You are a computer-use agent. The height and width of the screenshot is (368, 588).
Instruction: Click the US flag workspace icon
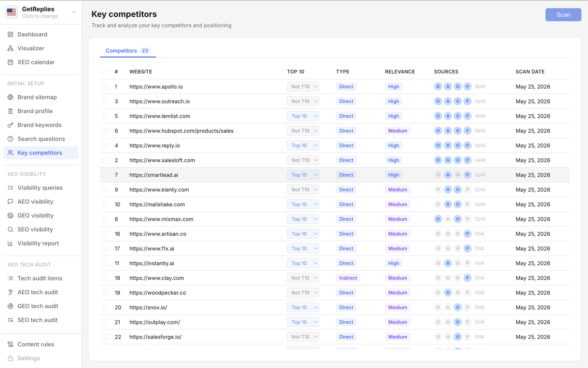pos(11,12)
